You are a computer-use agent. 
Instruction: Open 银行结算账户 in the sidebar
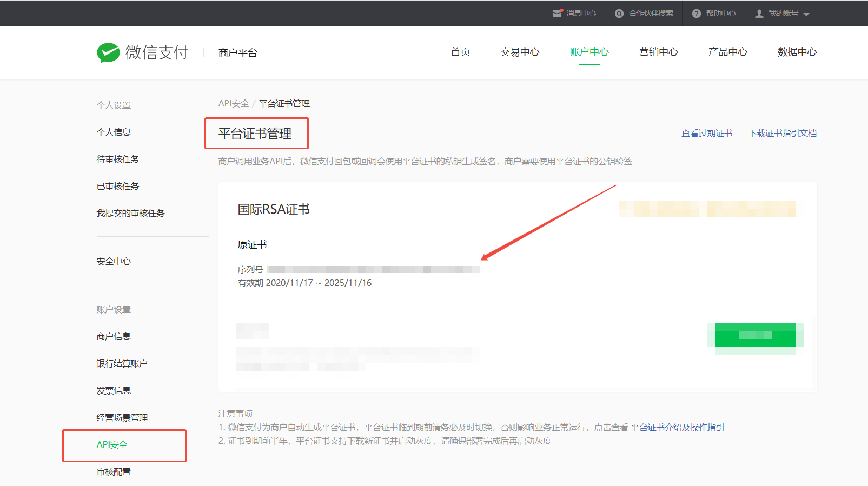(x=122, y=364)
